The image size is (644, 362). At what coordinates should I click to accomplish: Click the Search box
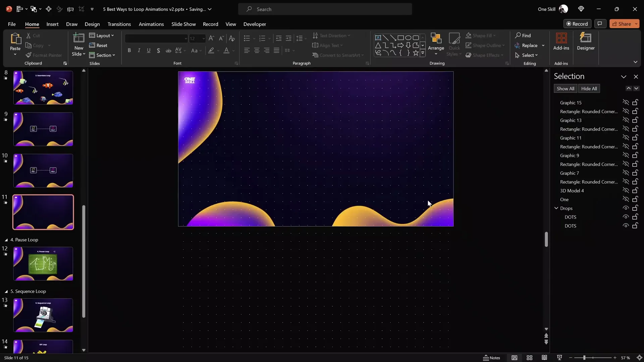click(x=325, y=9)
